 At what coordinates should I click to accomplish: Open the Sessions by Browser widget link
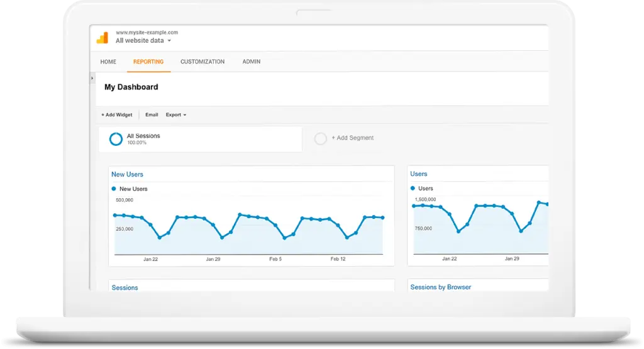441,287
